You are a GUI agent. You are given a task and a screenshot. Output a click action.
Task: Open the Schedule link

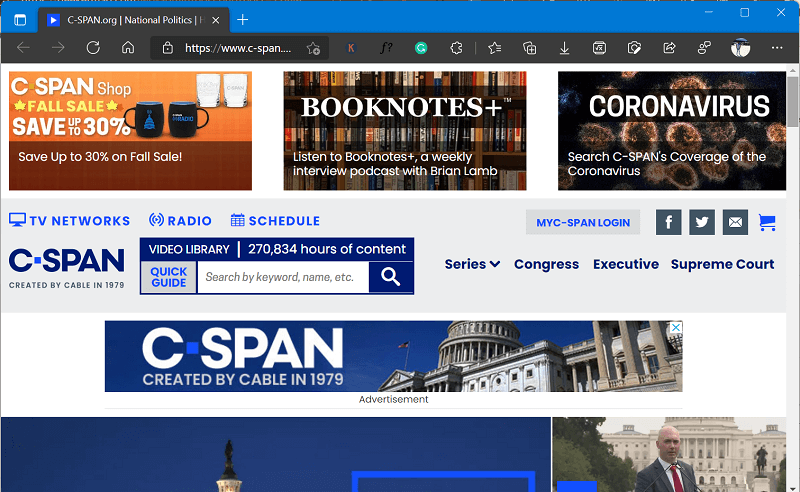276,220
